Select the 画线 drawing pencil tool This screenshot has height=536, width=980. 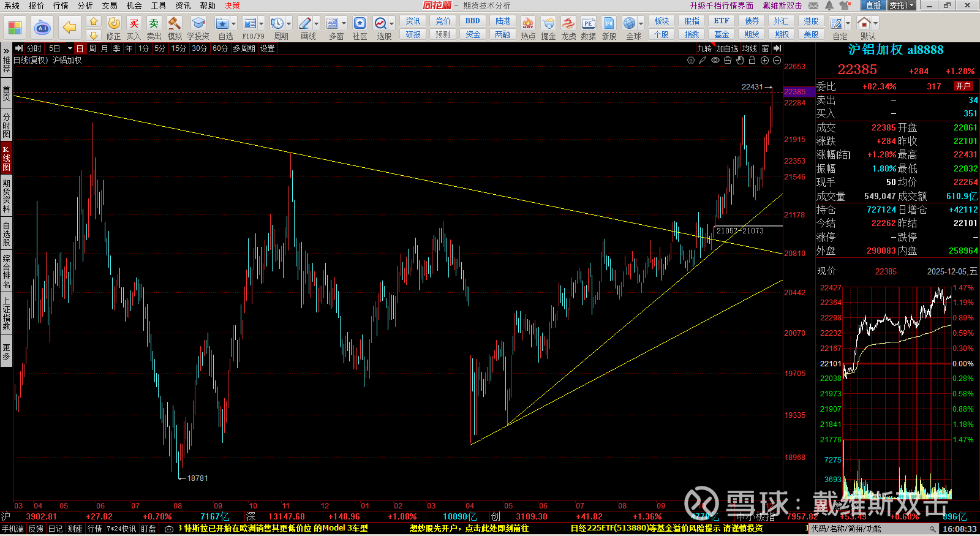click(305, 23)
